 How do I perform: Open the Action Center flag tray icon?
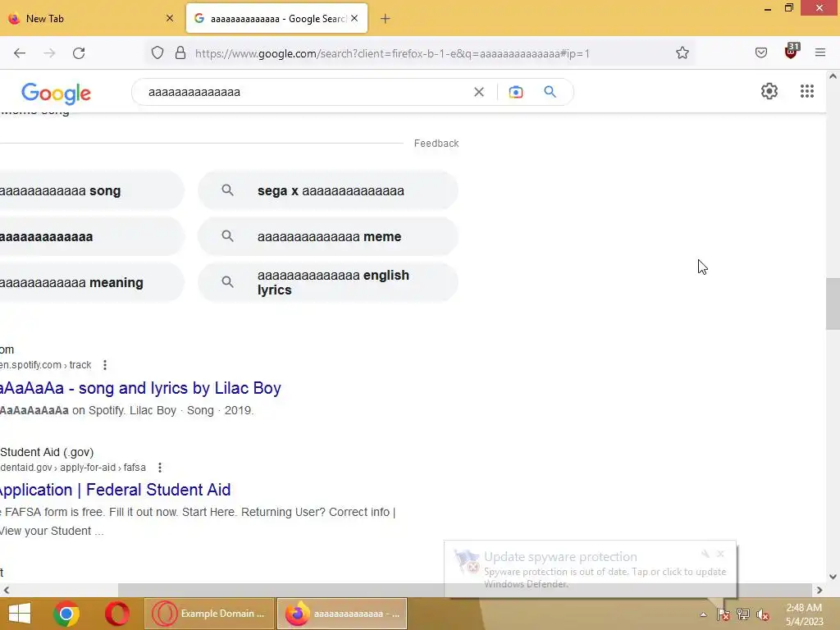coord(724,614)
